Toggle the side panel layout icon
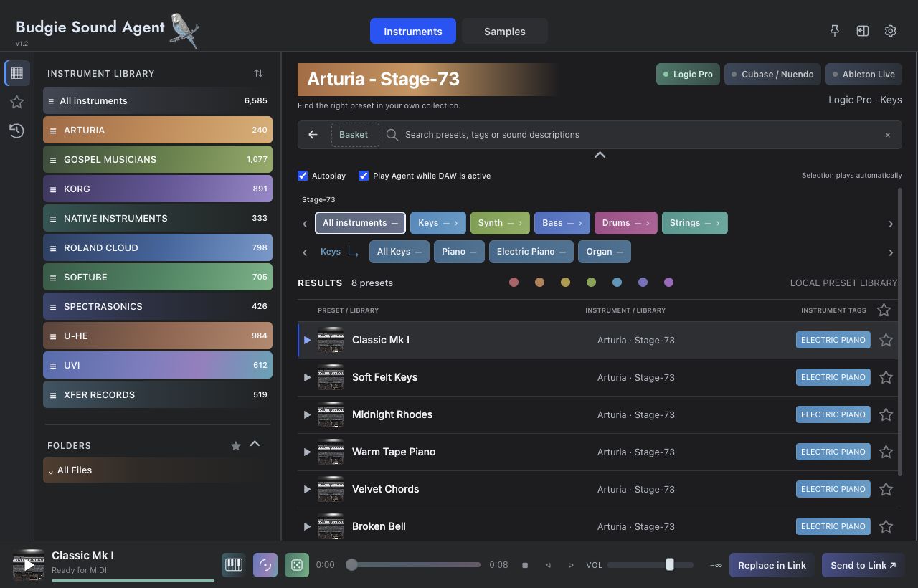 (863, 31)
